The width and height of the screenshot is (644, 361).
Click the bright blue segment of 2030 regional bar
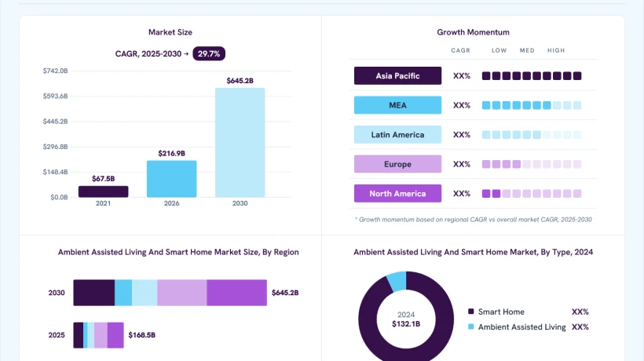pyautogui.click(x=123, y=293)
